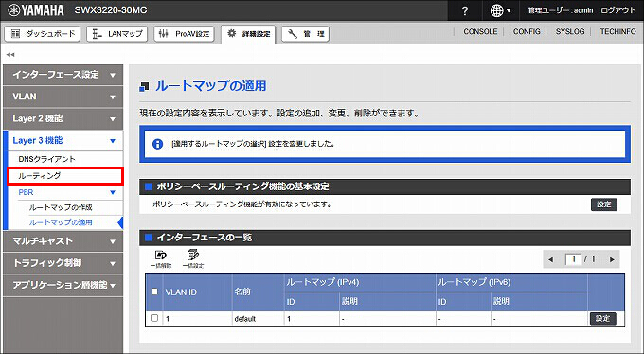
Task: Click the 一括解除 bulk clear icon
Action: click(x=161, y=258)
